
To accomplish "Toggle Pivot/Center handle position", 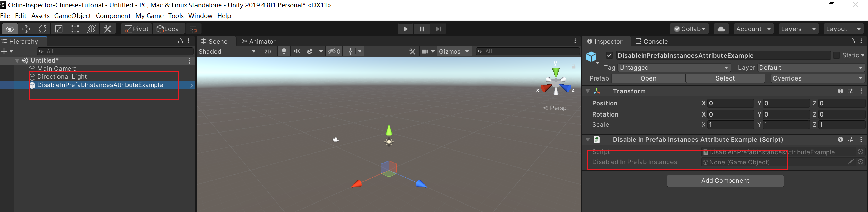I will (136, 29).
